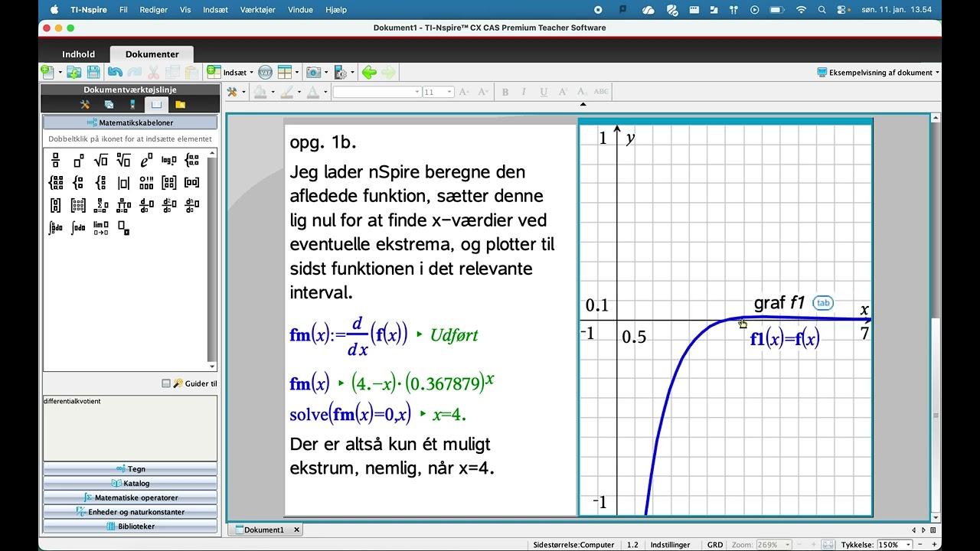Toggle strikethrough ABC formatting
Screen dimensions: 980x551
602,92
